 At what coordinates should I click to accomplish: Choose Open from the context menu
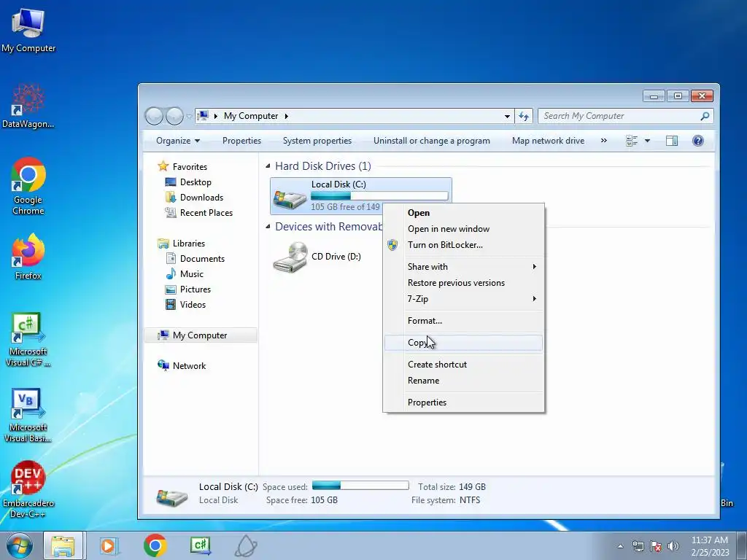pos(463,213)
